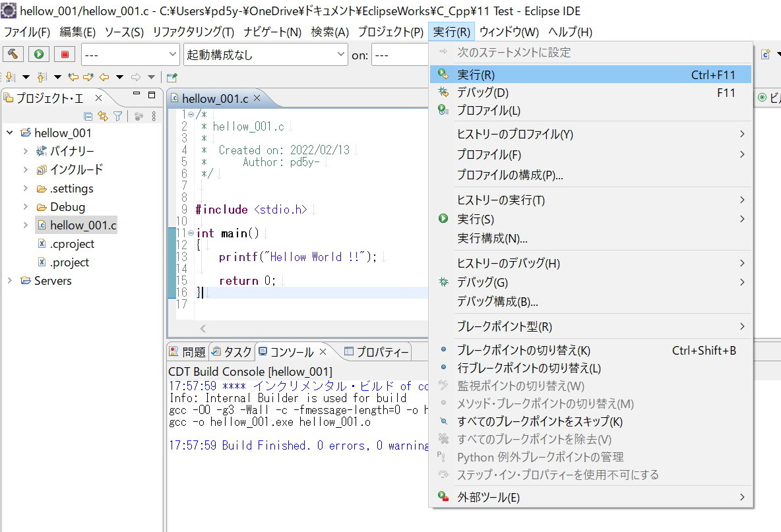Open 編集(E) menu

point(77,32)
